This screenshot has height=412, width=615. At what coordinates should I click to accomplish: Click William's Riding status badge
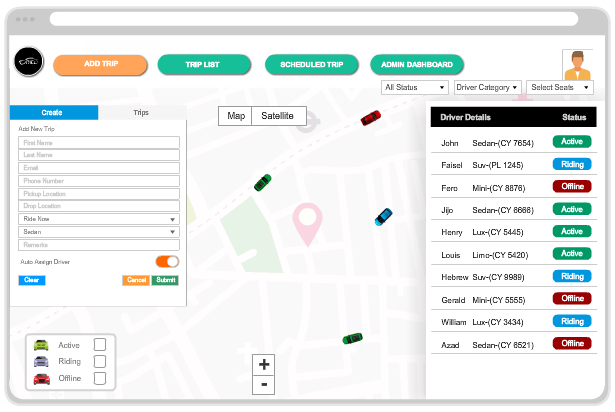pyautogui.click(x=572, y=321)
